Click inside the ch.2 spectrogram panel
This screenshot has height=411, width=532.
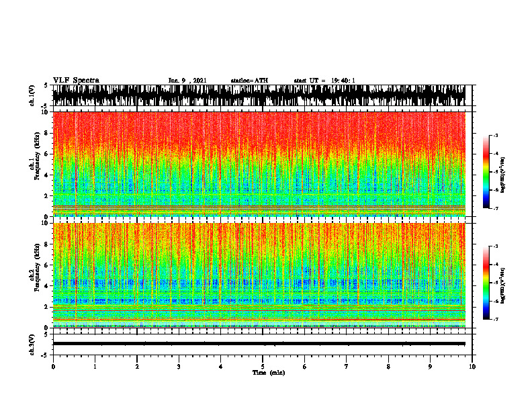[259, 275]
